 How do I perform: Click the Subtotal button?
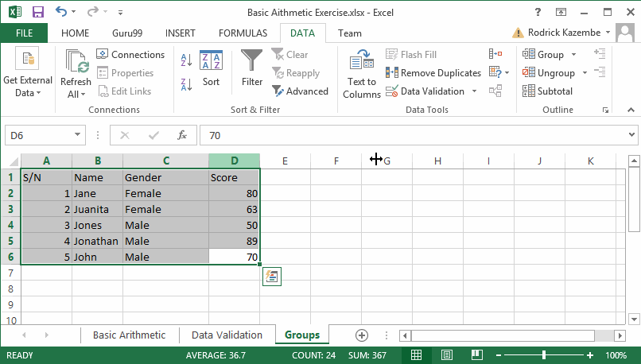[547, 91]
